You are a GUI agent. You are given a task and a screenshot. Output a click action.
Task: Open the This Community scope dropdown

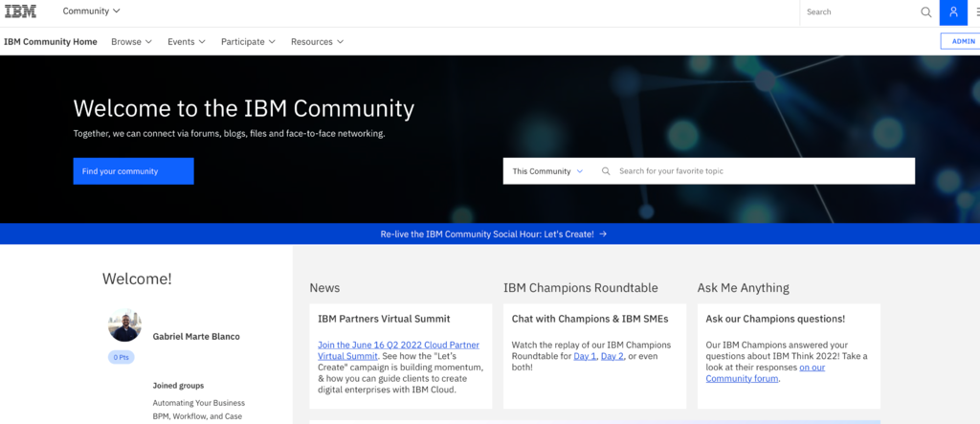[x=547, y=171]
